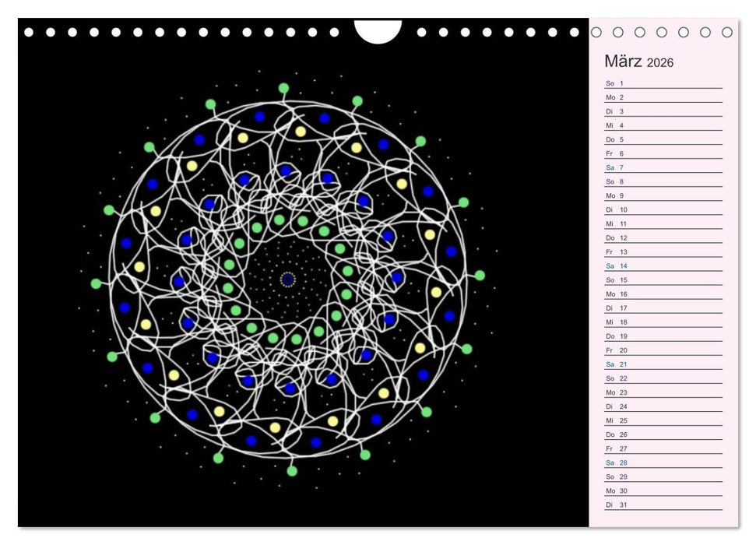The width and height of the screenshot is (756, 545).
Task: Click the 2026 year label
Action: 662,62
